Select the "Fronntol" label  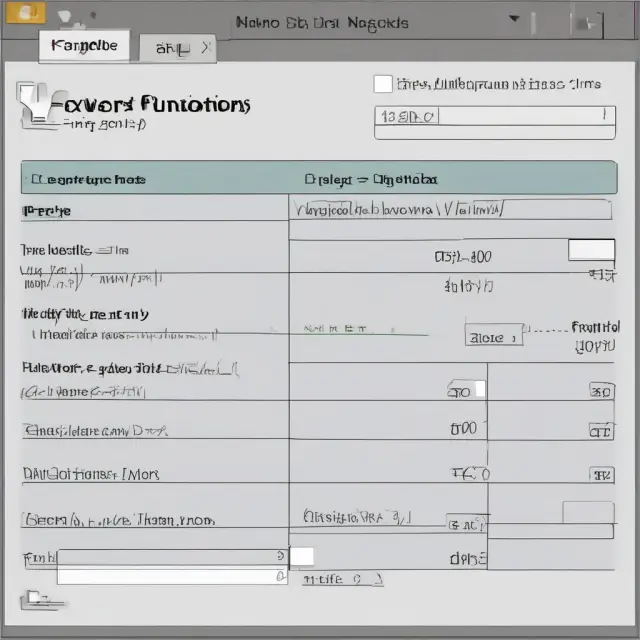[x=596, y=327]
